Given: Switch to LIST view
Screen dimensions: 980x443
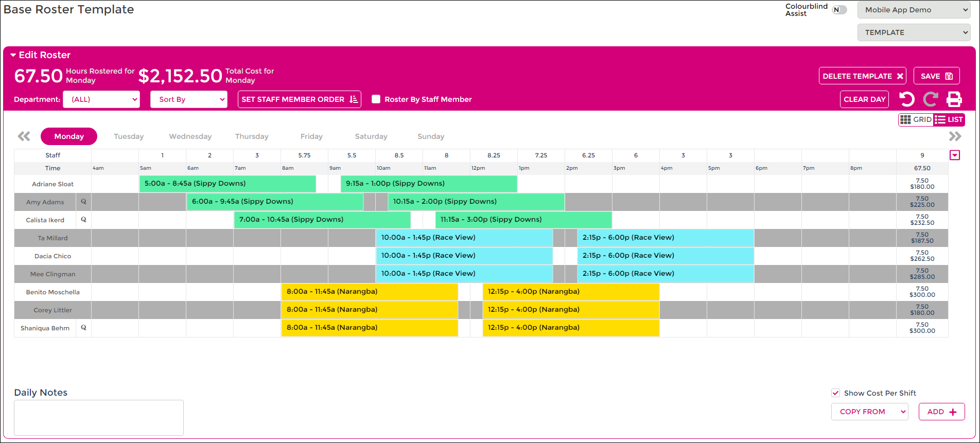Looking at the screenshot, I should pos(949,119).
